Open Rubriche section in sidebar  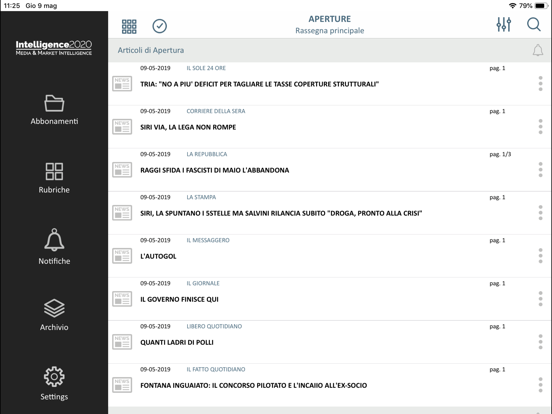click(x=54, y=178)
